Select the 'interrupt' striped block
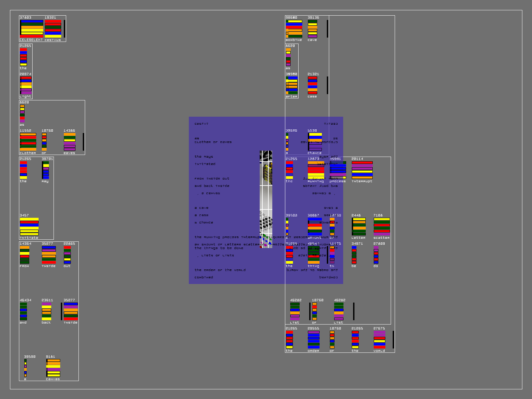The image size is (532, 399). tap(362, 170)
